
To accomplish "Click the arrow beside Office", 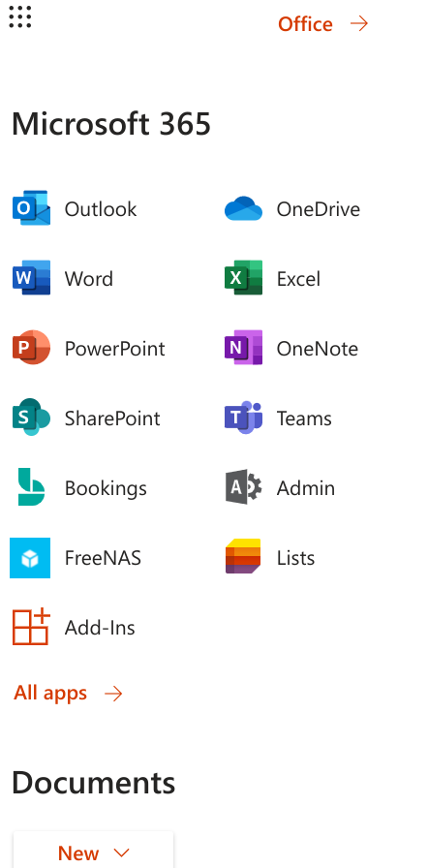I will [x=359, y=24].
